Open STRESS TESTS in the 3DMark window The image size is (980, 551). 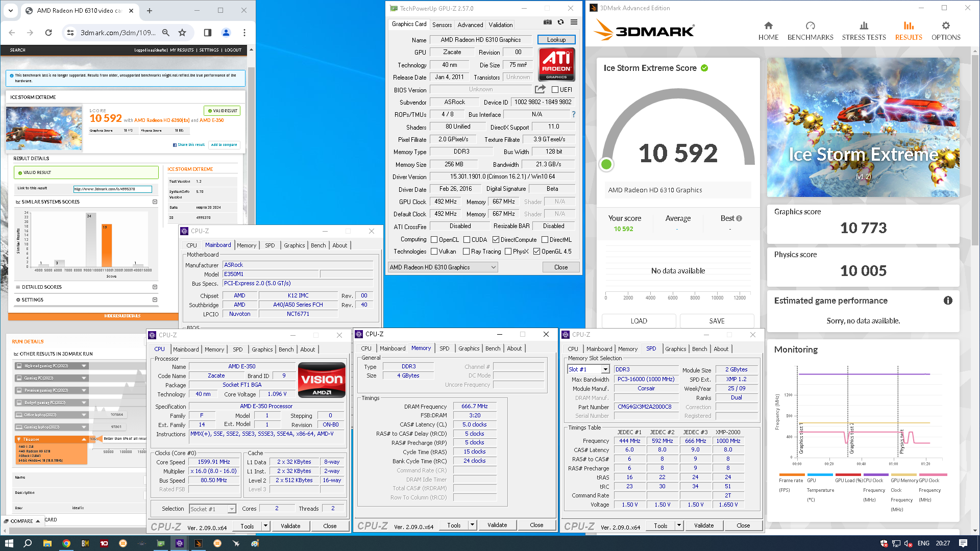tap(864, 31)
